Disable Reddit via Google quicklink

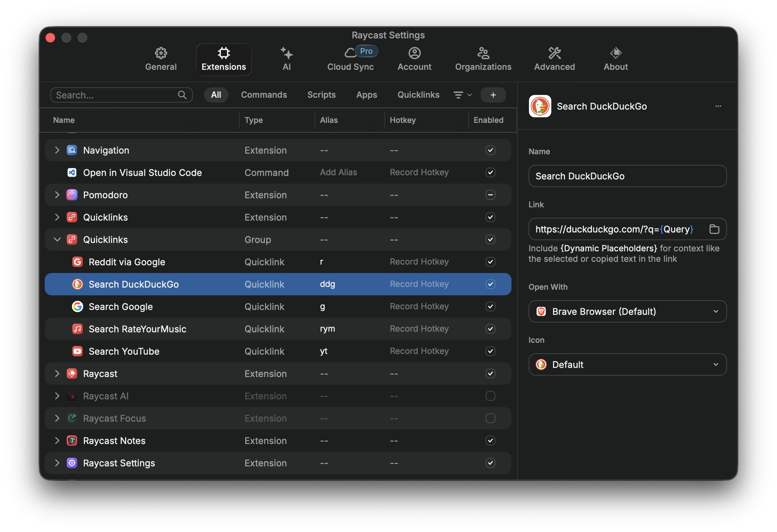pyautogui.click(x=490, y=262)
